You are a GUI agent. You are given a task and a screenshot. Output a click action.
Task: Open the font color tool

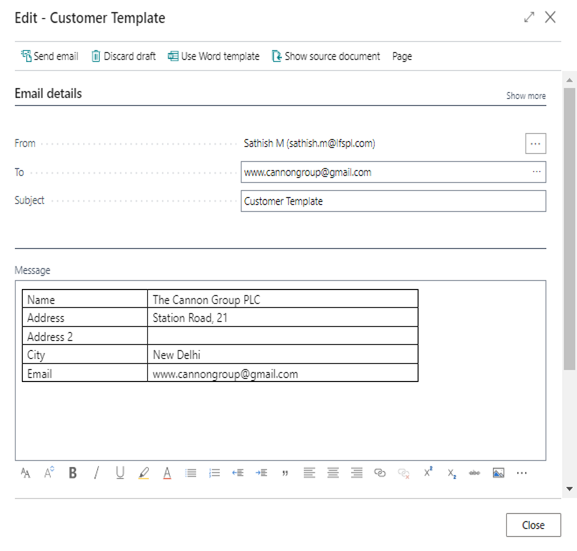click(167, 473)
